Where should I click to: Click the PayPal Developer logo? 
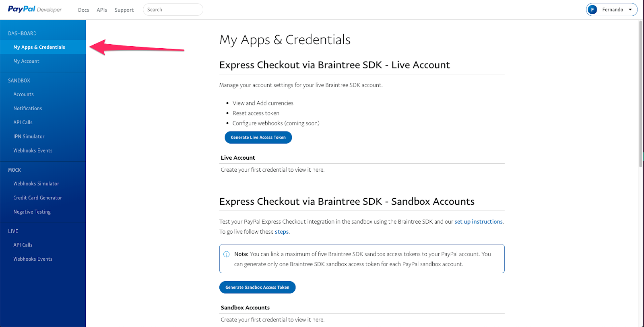35,9
